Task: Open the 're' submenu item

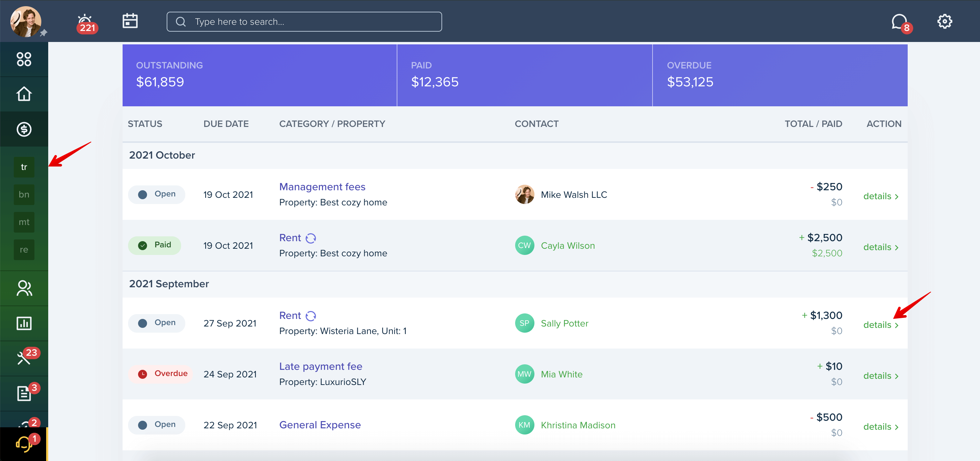Action: (x=24, y=250)
